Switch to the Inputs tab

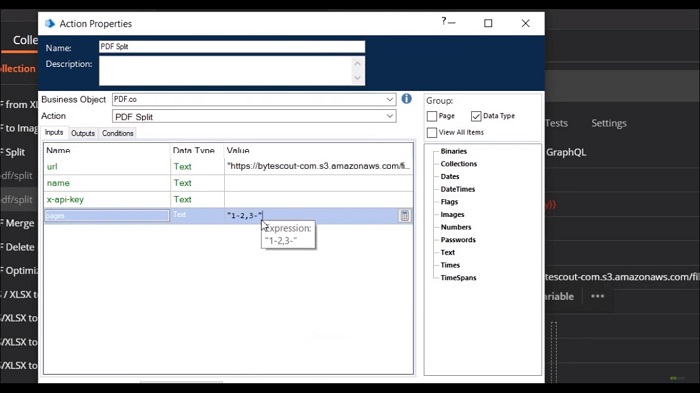54,133
